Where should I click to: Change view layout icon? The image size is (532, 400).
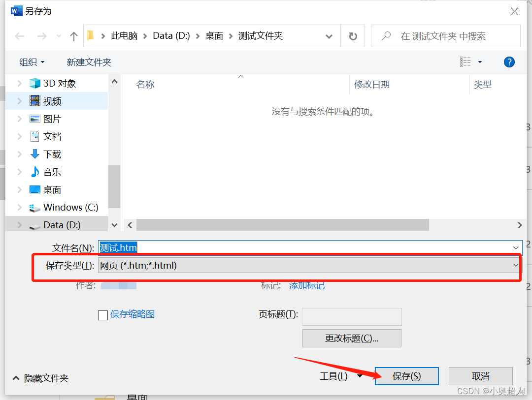[465, 62]
